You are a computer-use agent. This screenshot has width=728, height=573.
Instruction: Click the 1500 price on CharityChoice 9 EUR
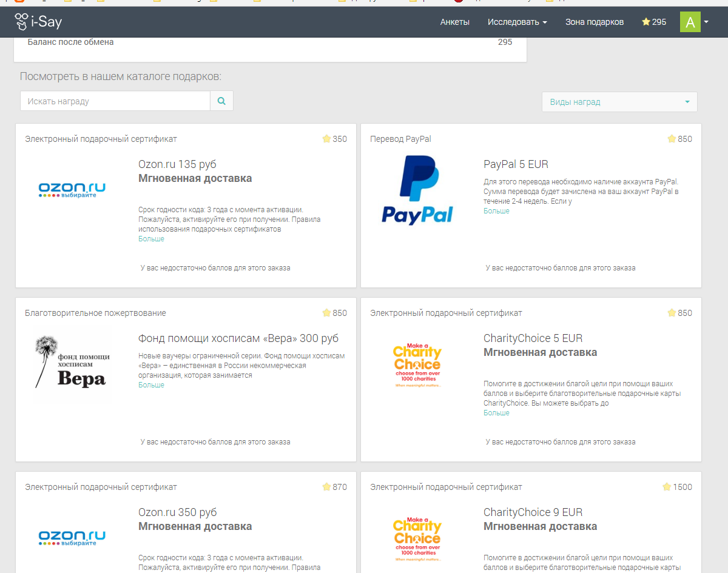[x=682, y=487]
